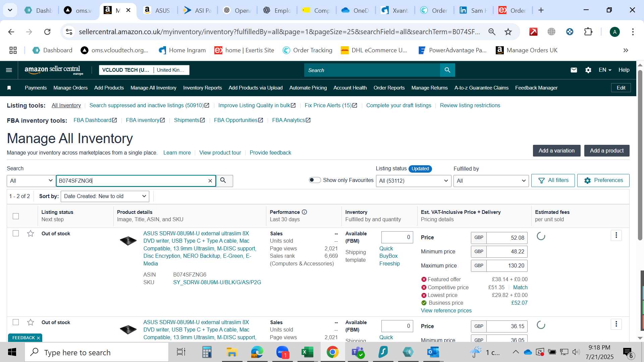644x362 pixels.
Task: Open File Explorer from the taskbar
Action: tap(232, 352)
